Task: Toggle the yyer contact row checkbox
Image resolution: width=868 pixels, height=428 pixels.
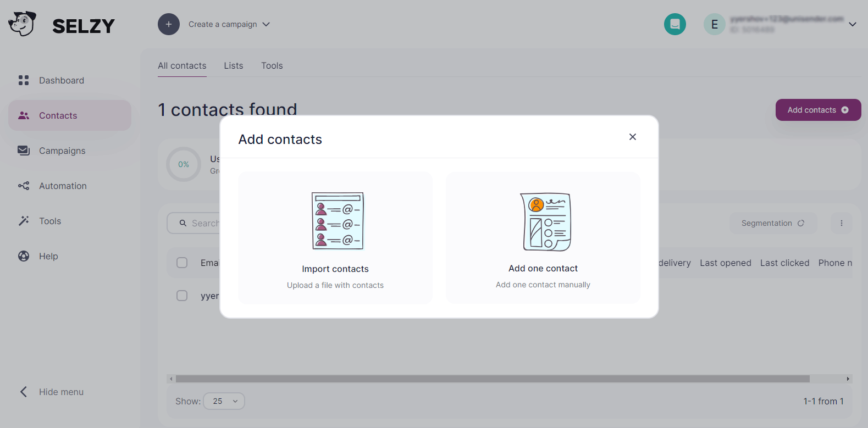Action: click(182, 296)
